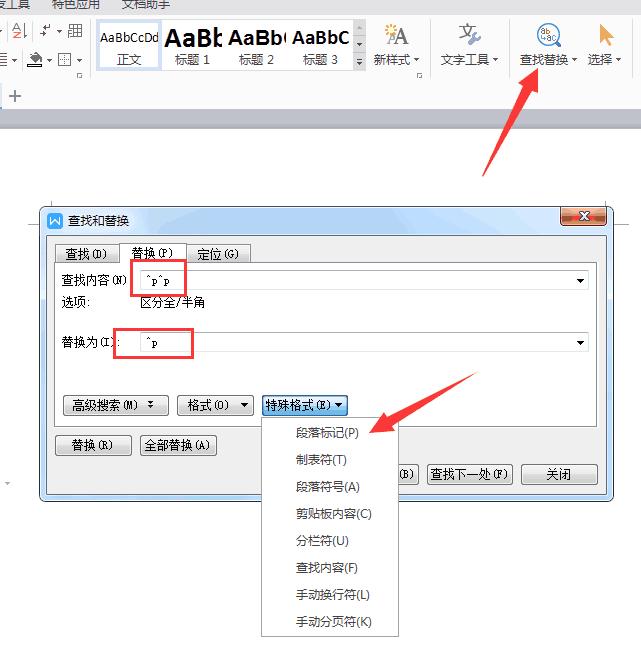Click the 查找下一处(F) button
Viewport: 641px width, 661px height.
pos(469,475)
